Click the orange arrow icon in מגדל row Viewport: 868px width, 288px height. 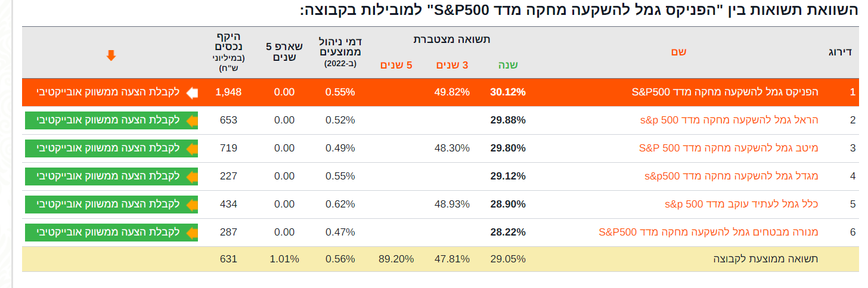pyautogui.click(x=191, y=176)
